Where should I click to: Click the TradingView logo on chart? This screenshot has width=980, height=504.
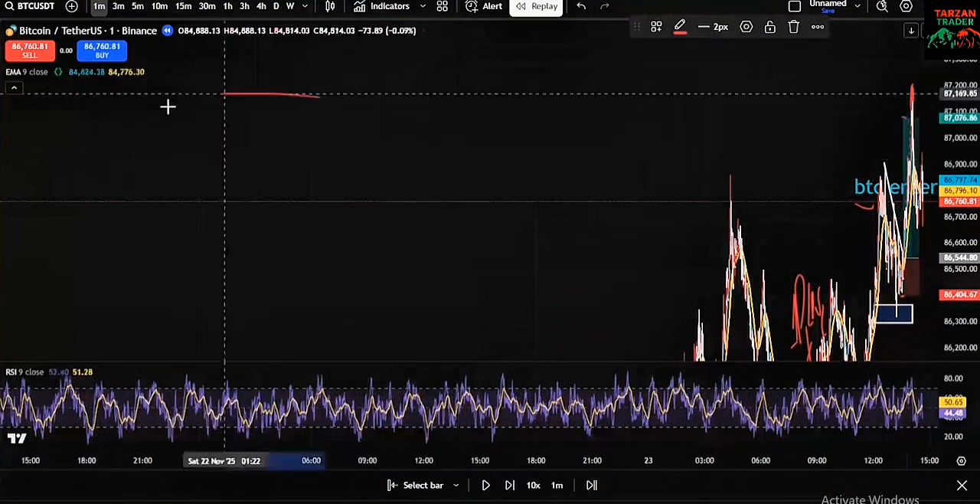(x=17, y=438)
